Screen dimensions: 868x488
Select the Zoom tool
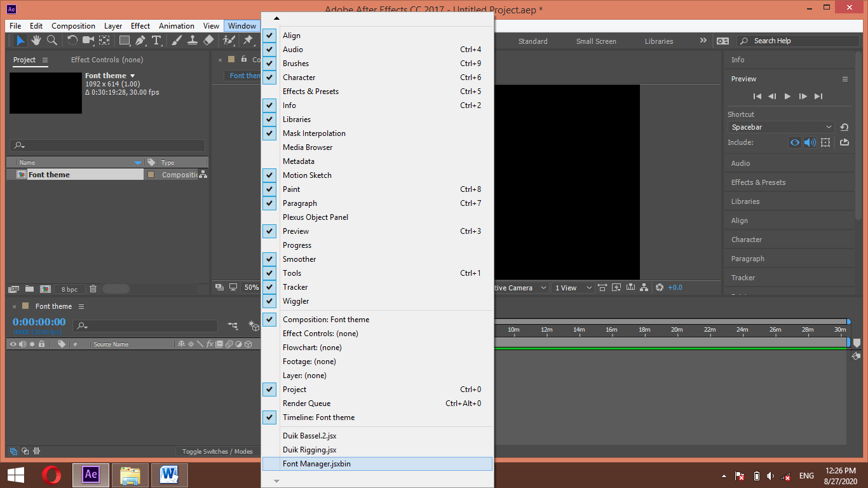point(52,40)
